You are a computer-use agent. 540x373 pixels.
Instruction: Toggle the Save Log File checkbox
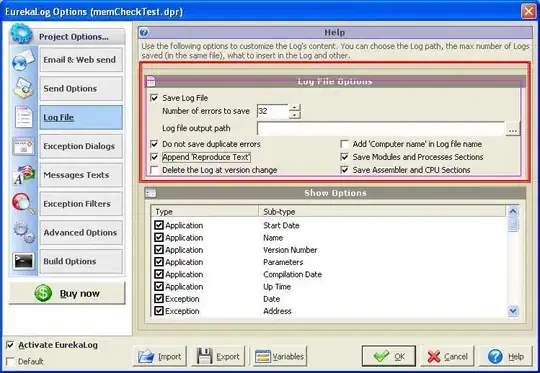tap(154, 98)
